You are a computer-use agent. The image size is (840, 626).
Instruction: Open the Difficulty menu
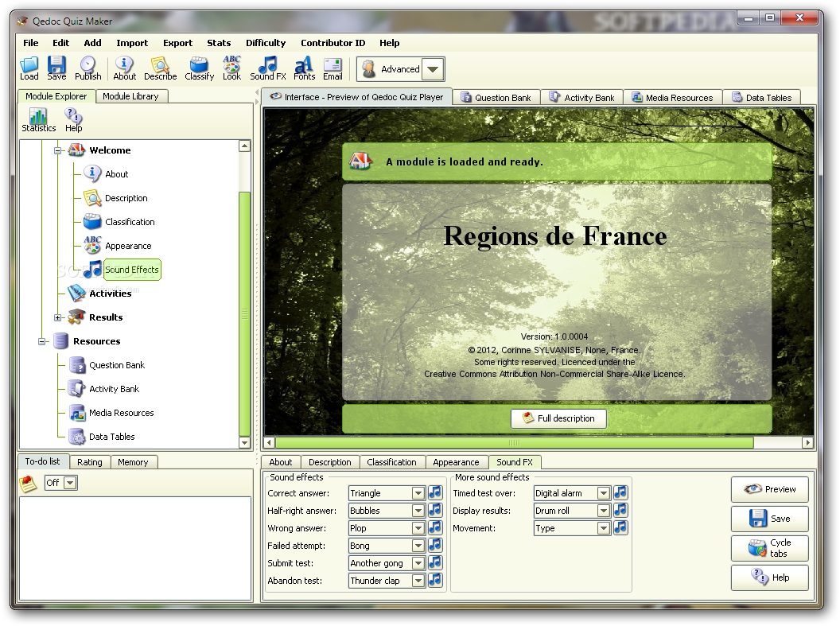coord(266,43)
